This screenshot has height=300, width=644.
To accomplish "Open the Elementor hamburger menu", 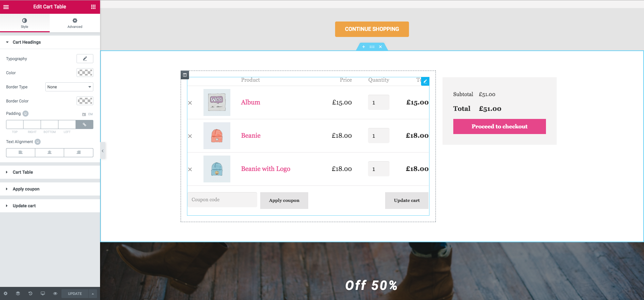I will (6, 7).
